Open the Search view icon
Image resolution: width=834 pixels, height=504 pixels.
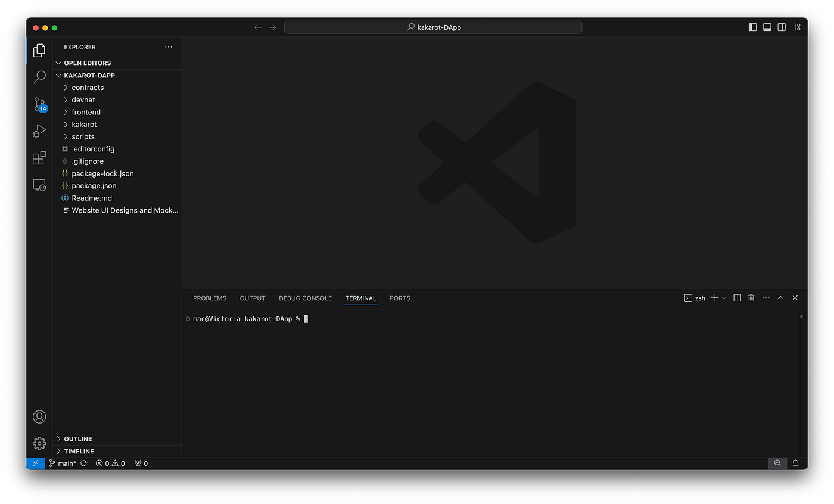click(x=39, y=77)
